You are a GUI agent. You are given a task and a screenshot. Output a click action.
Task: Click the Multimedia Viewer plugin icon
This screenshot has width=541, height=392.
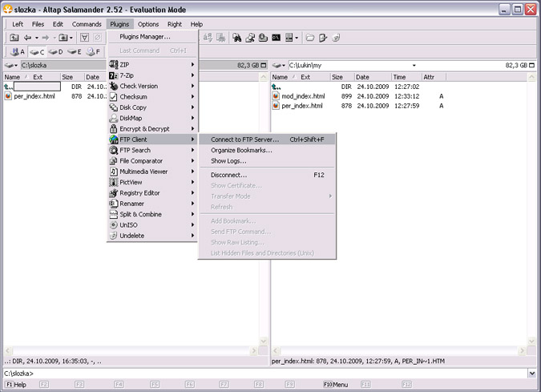(x=113, y=172)
